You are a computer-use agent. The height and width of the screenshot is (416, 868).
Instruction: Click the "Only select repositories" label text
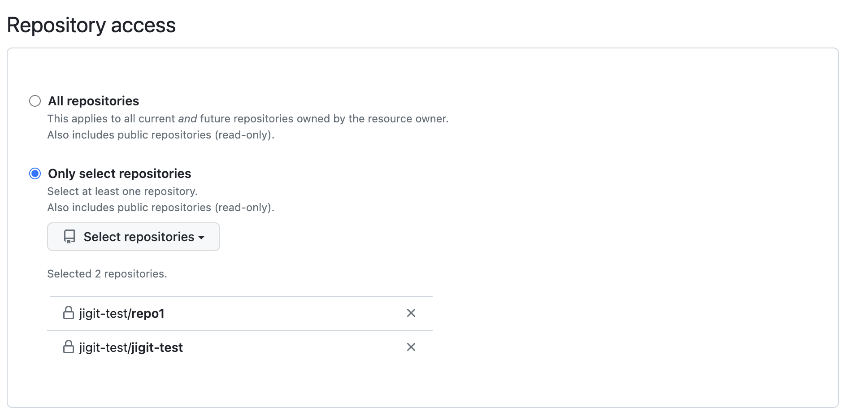click(119, 173)
